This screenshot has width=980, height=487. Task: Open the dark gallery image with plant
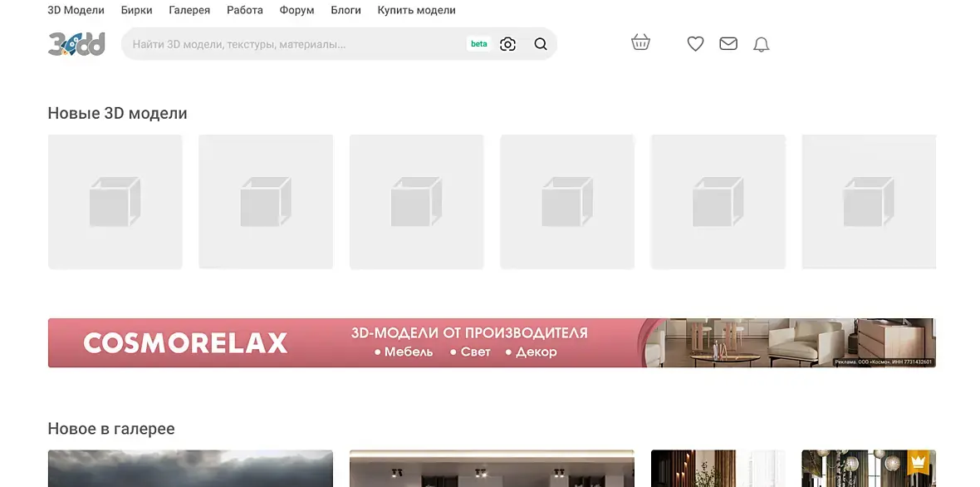tap(718, 468)
